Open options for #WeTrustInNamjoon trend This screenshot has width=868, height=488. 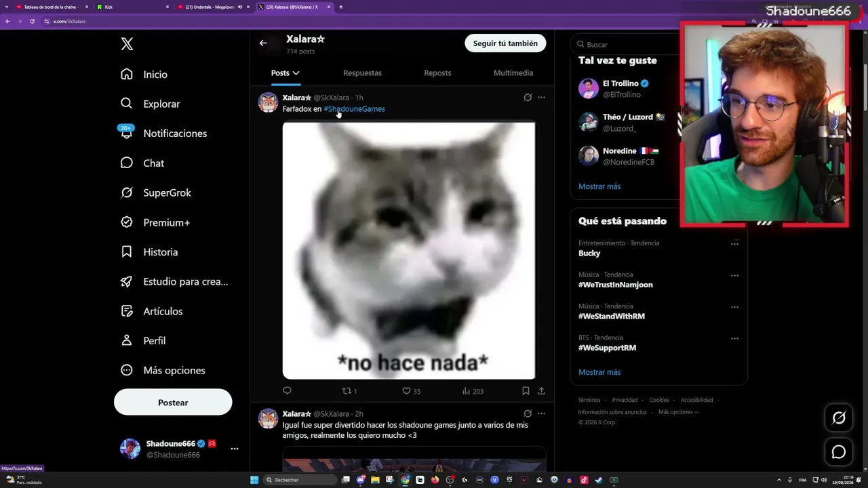click(734, 276)
